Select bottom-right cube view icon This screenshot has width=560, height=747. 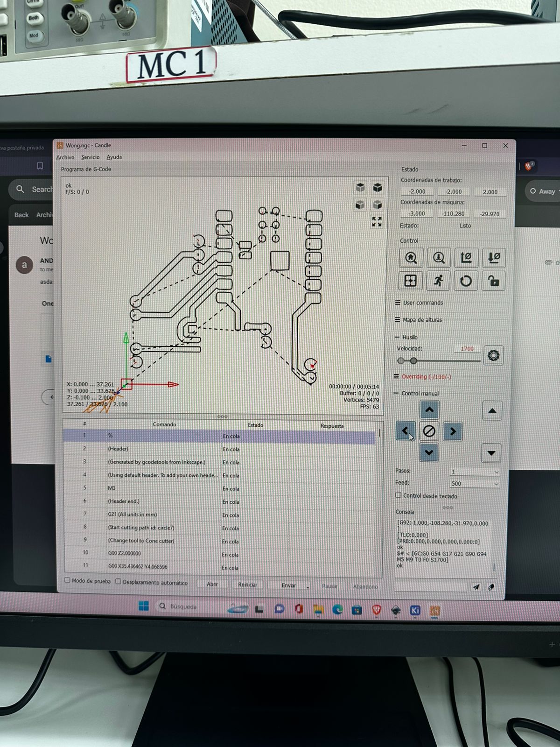[378, 204]
